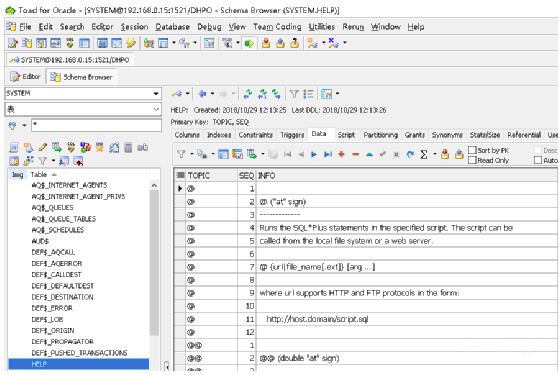This screenshot has width=560, height=375.
Task: Enable the Sort by PK checkbox
Action: pos(472,150)
